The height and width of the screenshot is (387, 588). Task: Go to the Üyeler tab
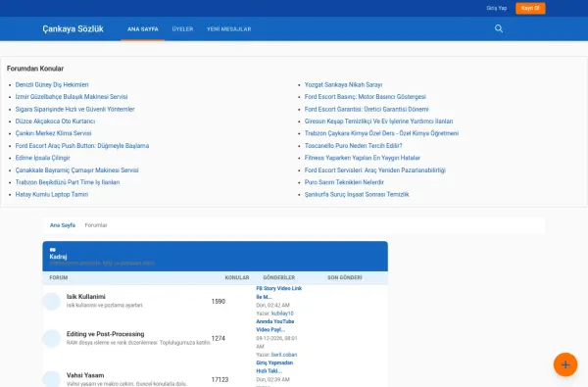[182, 28]
